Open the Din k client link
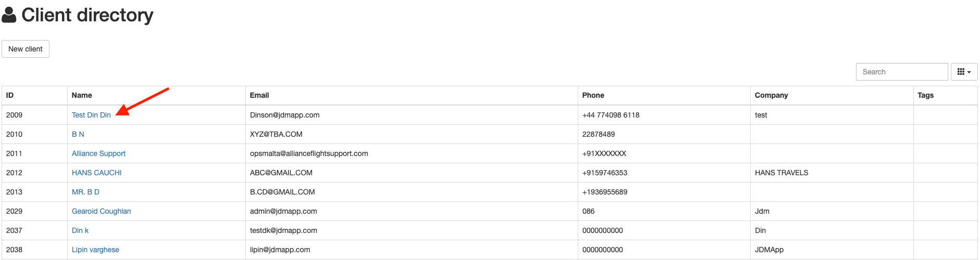Image resolution: width=980 pixels, height=260 pixels. click(x=80, y=230)
